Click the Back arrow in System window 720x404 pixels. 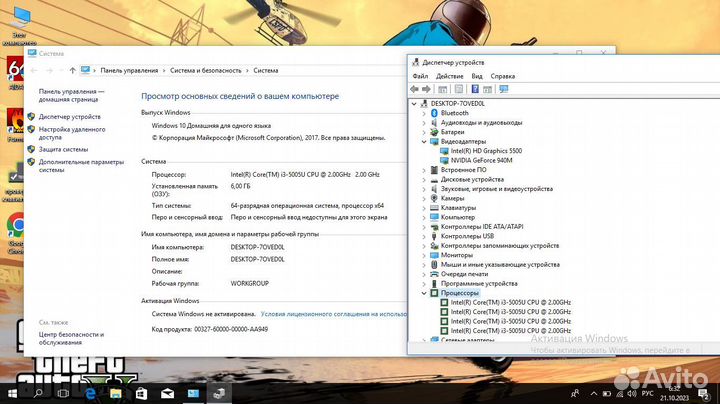(34, 70)
